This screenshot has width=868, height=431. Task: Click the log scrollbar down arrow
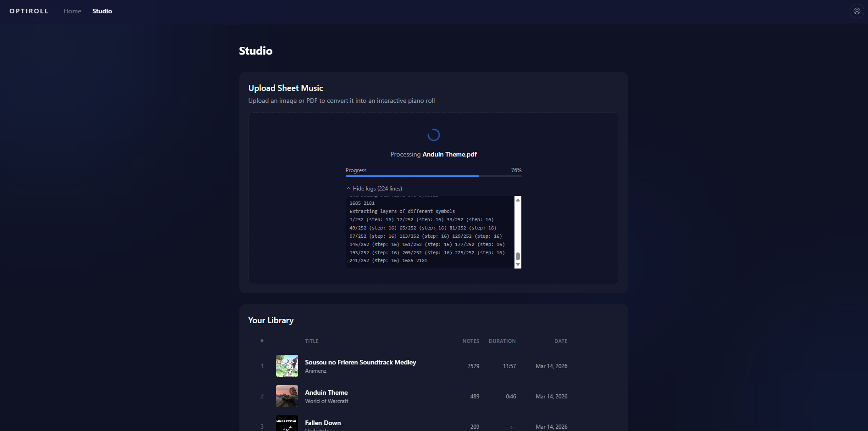(x=518, y=265)
